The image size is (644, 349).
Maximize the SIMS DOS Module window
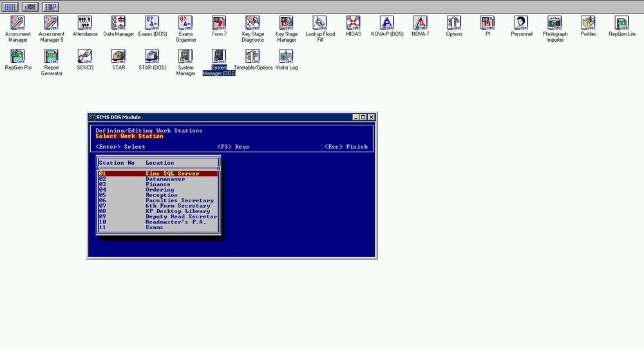pos(363,117)
